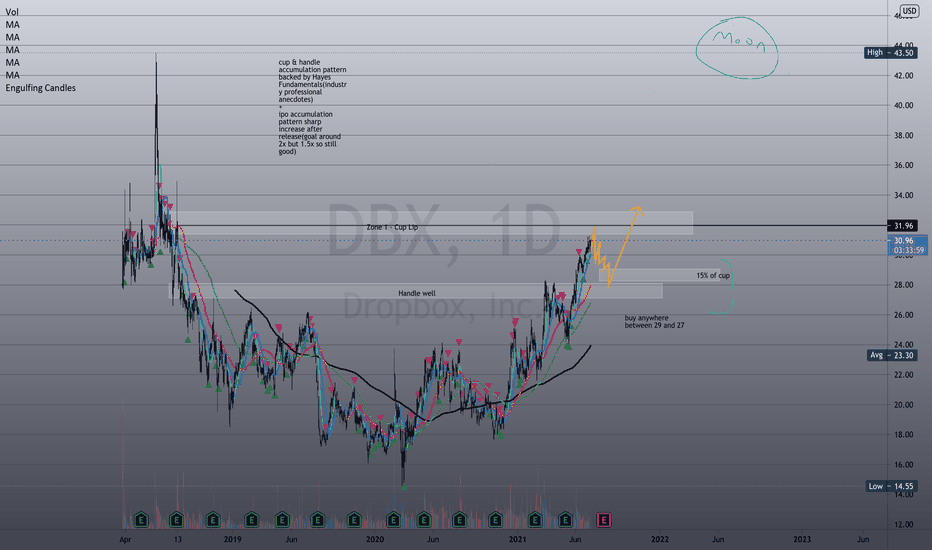Select the buy anywhere between 29 and 27 note

tap(654, 322)
